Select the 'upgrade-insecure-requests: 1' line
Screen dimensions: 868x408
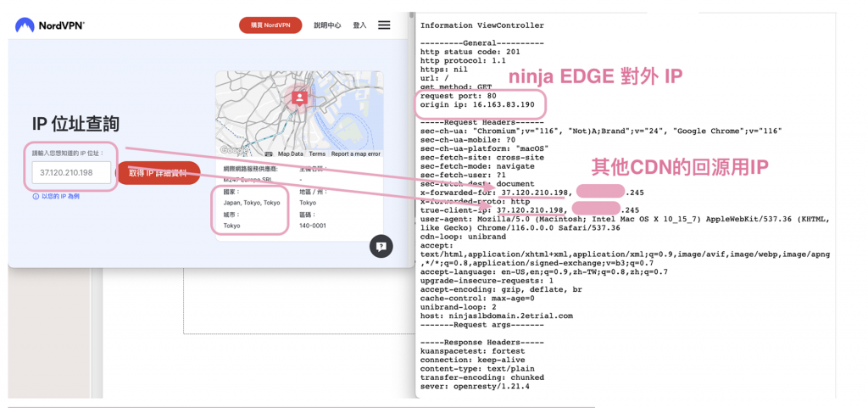point(487,281)
